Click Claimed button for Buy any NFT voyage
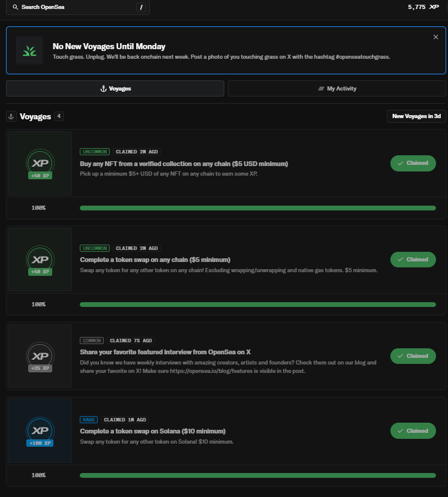The height and width of the screenshot is (497, 448). [413, 163]
